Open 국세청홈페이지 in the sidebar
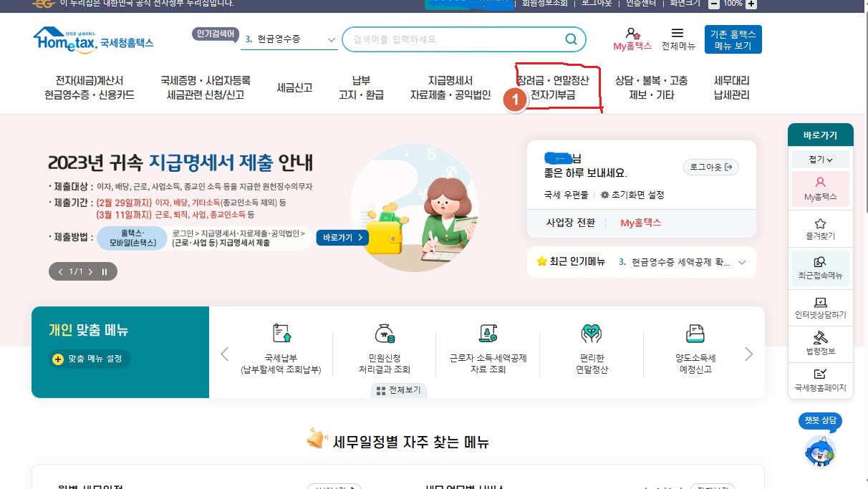Image resolution: width=868 pixels, height=489 pixels. [x=820, y=381]
